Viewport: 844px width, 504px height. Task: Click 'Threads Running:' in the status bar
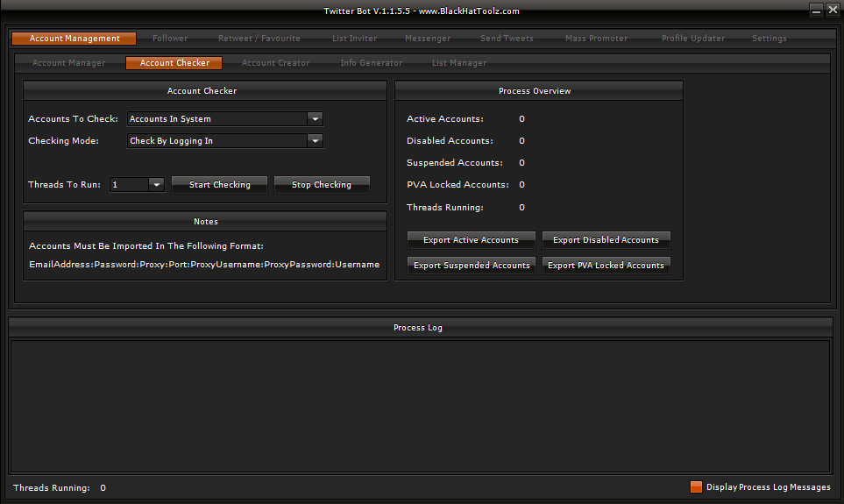pos(51,488)
